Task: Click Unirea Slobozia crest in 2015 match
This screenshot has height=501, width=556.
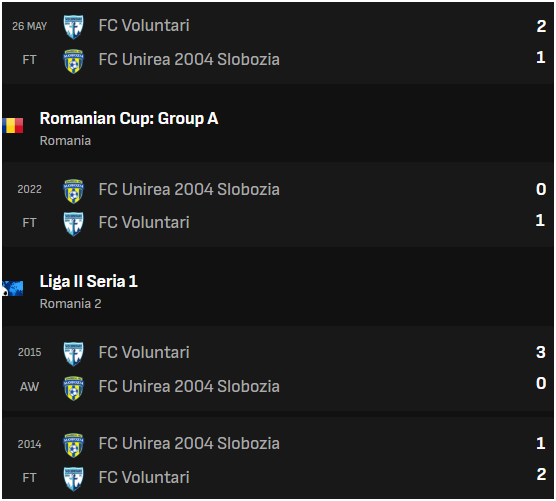Action: [x=73, y=388]
